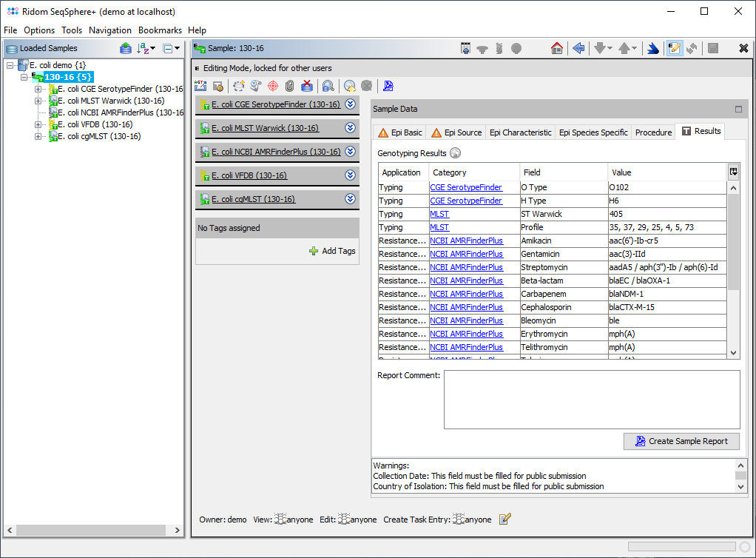
Task: Toggle the editing mode pencil button
Action: tap(674, 48)
